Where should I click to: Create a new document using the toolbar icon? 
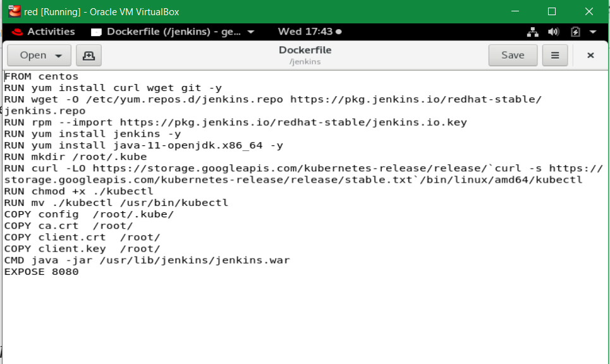88,55
